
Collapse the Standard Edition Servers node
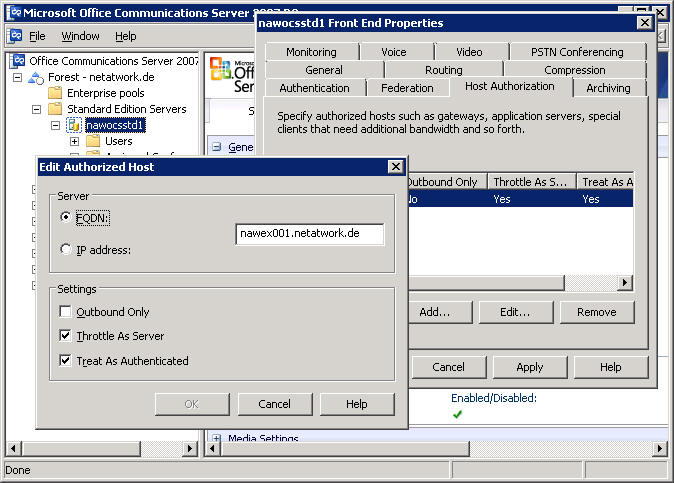pyautogui.click(x=37, y=109)
